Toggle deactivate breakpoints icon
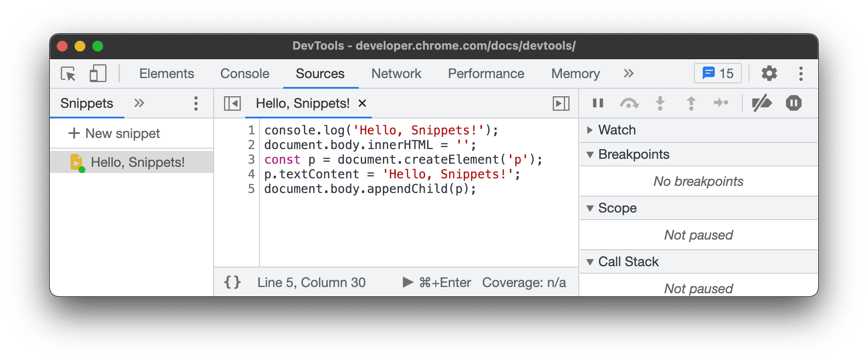This screenshot has height=362, width=868. [x=761, y=103]
